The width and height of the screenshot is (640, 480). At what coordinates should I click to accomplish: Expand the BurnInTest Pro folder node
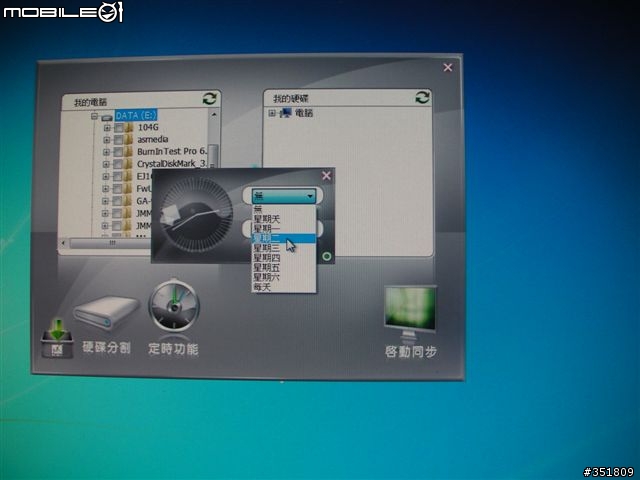point(106,152)
